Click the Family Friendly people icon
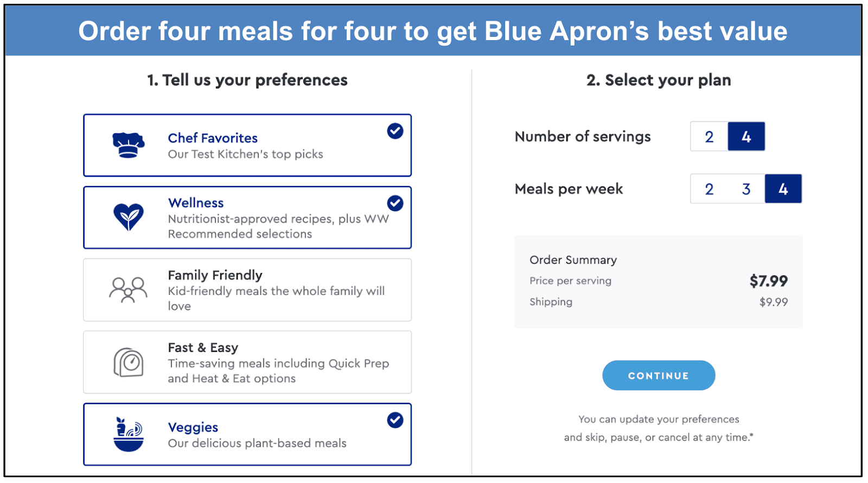The width and height of the screenshot is (868, 483). pos(129,289)
